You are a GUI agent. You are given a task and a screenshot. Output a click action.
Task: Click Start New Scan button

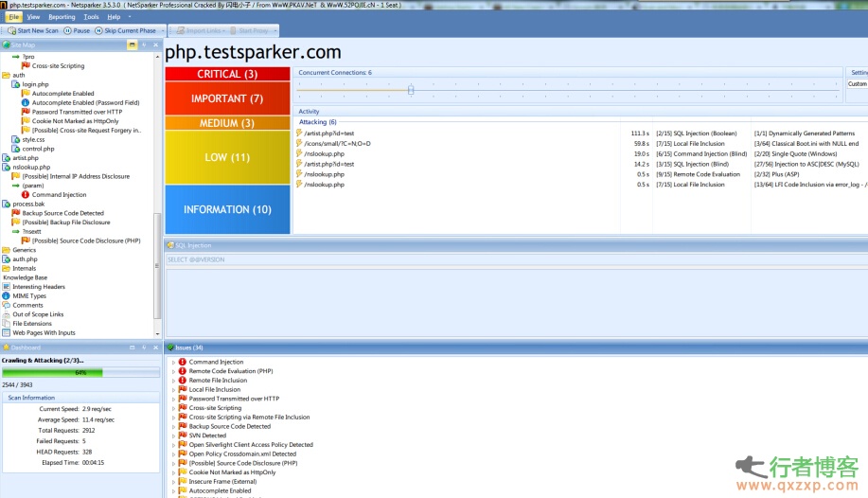click(x=33, y=30)
